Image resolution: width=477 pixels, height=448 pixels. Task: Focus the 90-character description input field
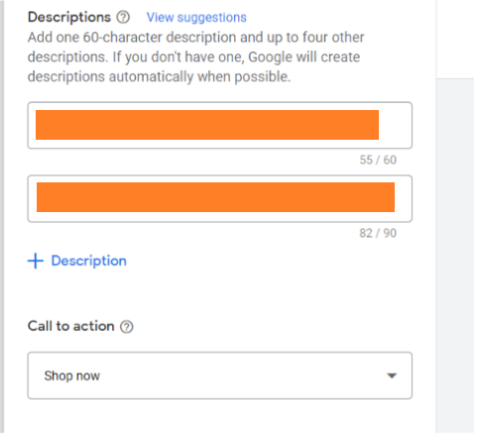pos(220,198)
